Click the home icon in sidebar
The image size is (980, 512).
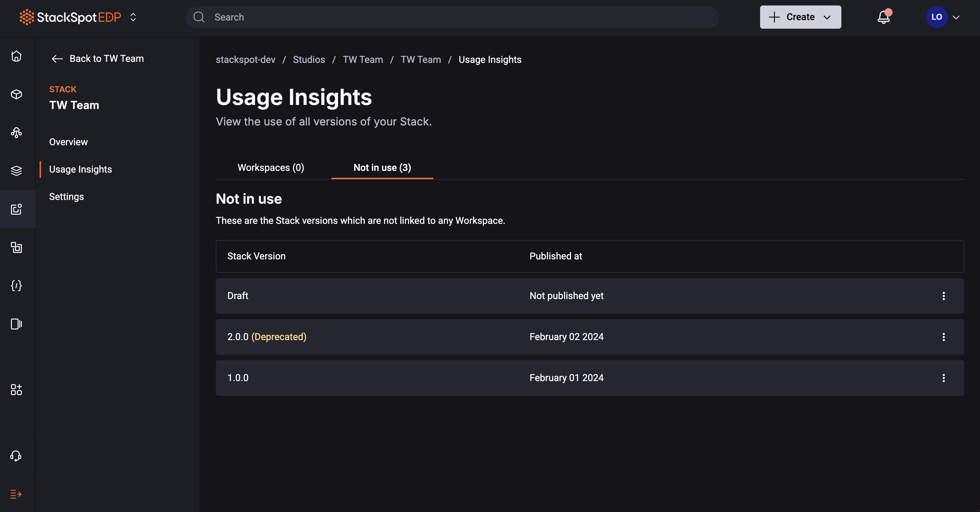pyautogui.click(x=16, y=56)
